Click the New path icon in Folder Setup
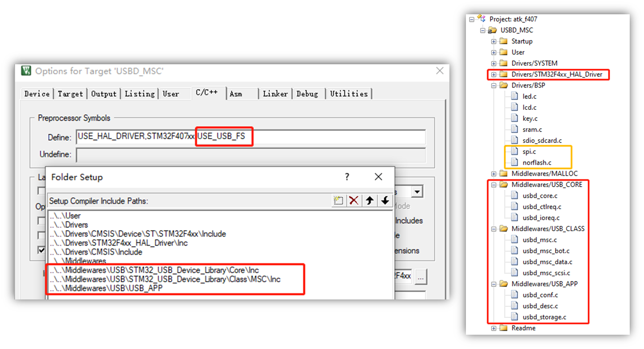This screenshot has width=644, height=349. (339, 201)
